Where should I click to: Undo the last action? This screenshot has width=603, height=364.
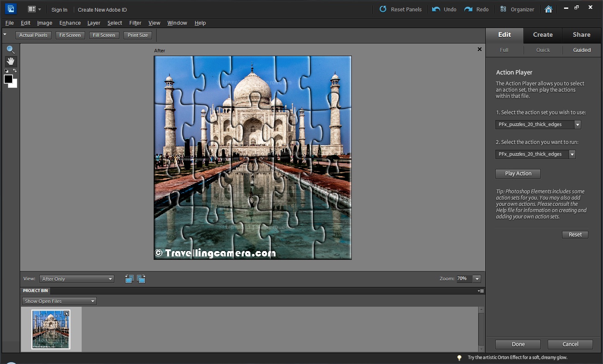pos(444,9)
